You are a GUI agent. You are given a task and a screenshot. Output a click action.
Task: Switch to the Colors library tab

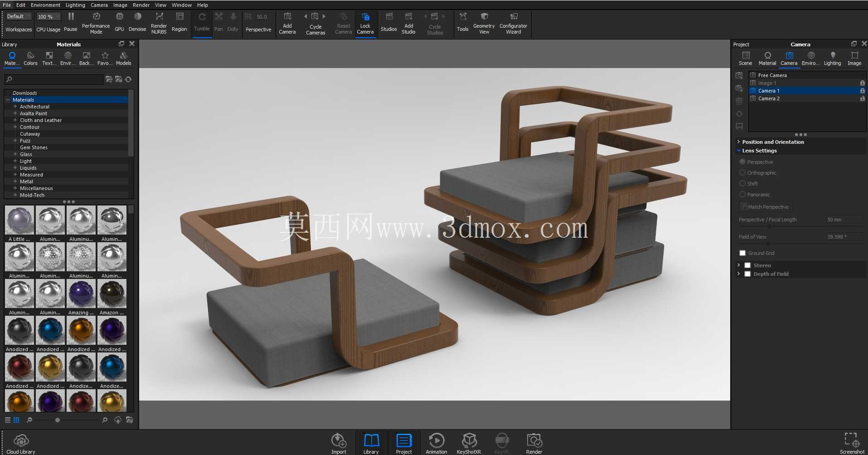[x=30, y=59]
